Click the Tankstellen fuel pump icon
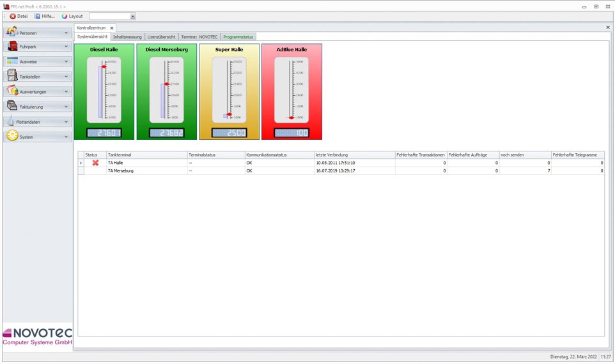The image size is (615, 364). [12, 76]
